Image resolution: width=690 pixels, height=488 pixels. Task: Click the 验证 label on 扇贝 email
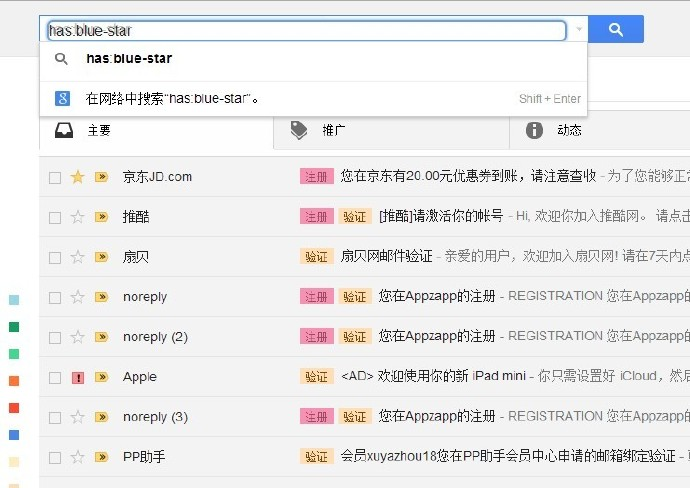pos(317,257)
